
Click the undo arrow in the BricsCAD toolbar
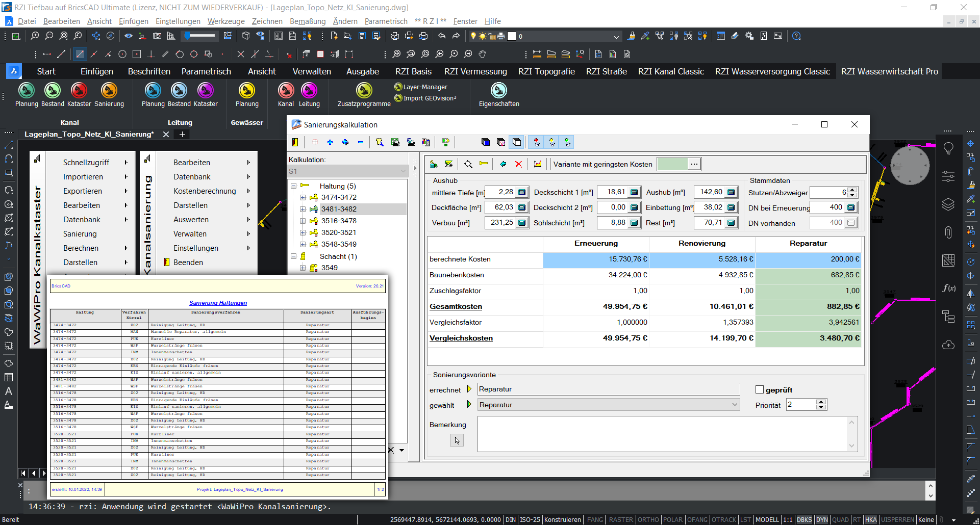pyautogui.click(x=442, y=36)
